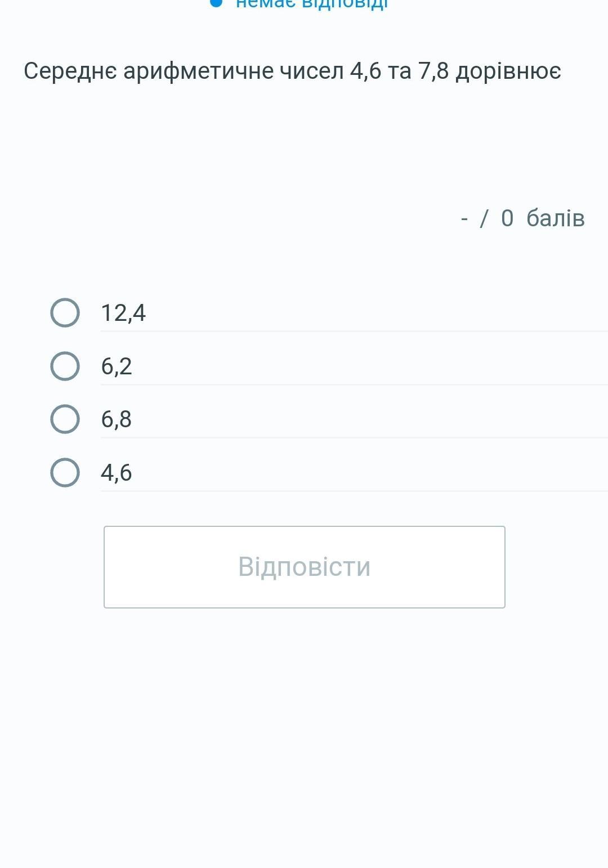Image resolution: width=608 pixels, height=868 pixels.
Task: Click the "12,4" answer option text
Action: [x=123, y=313]
